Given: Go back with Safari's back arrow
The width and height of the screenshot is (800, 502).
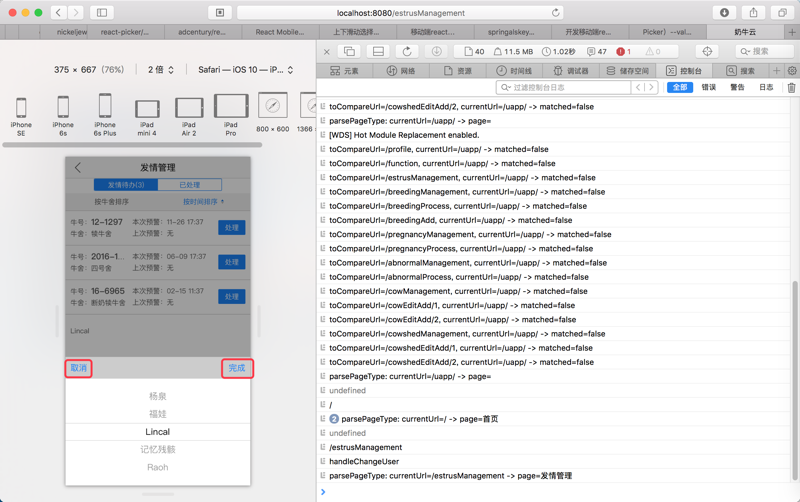Looking at the screenshot, I should click(59, 12).
